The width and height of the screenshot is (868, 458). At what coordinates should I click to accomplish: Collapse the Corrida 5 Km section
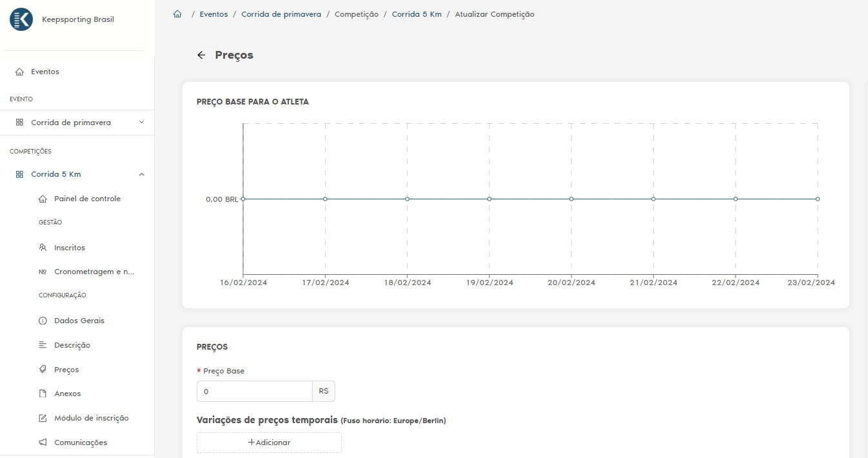pyautogui.click(x=141, y=174)
